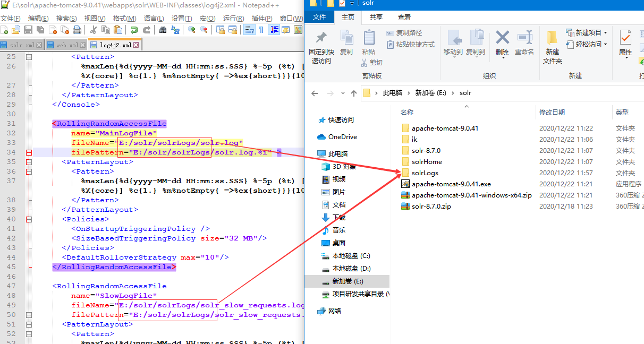Click Notepad++ Paste toolbar icon

[x=117, y=30]
